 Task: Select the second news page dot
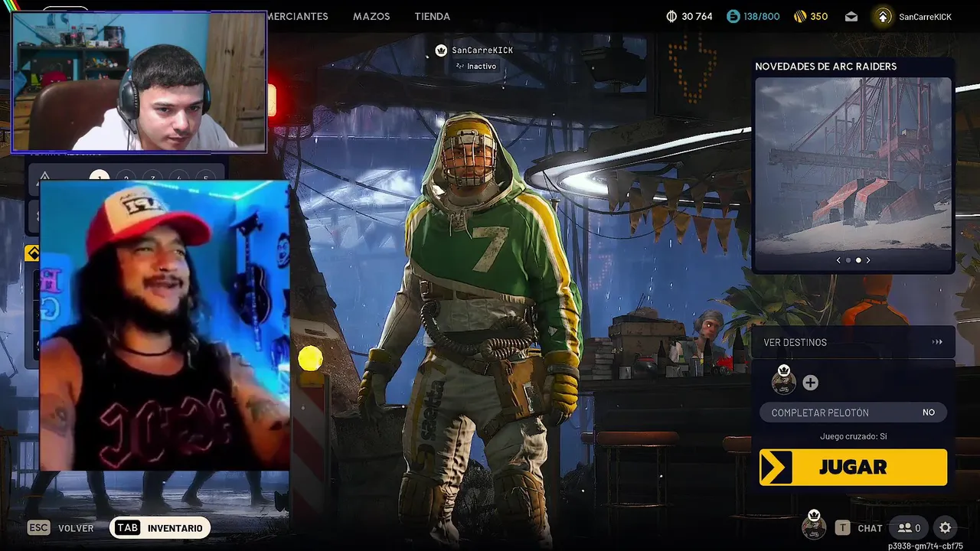(x=857, y=260)
